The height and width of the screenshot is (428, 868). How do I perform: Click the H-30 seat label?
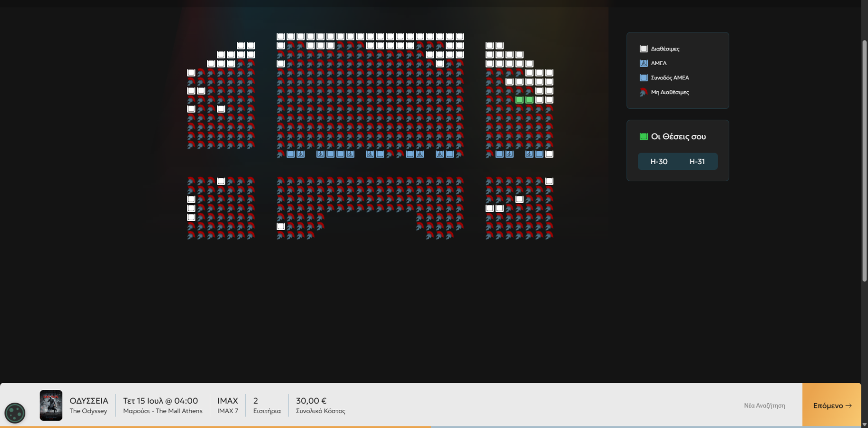659,162
